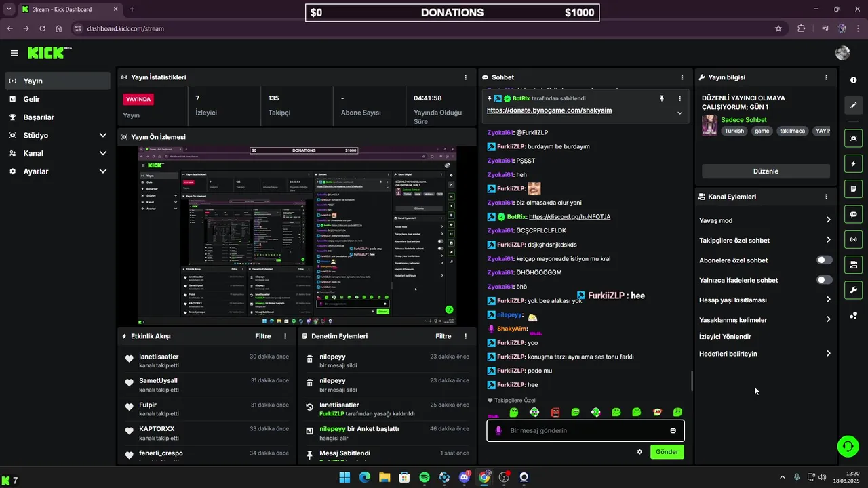Open the donate.bynogame.com link
This screenshot has width=868, height=488.
(549, 110)
